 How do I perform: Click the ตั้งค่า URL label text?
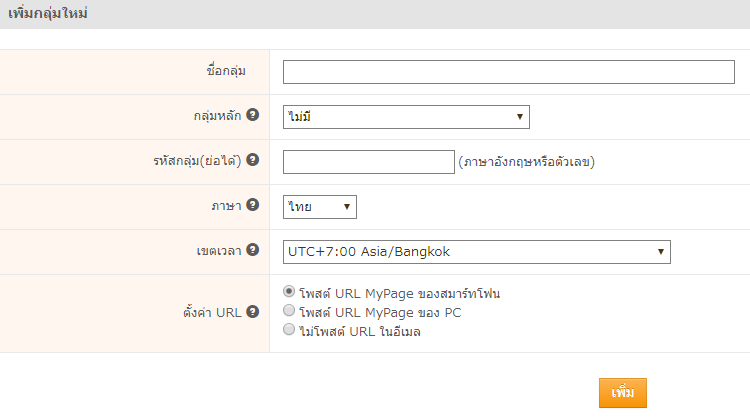pos(214,312)
